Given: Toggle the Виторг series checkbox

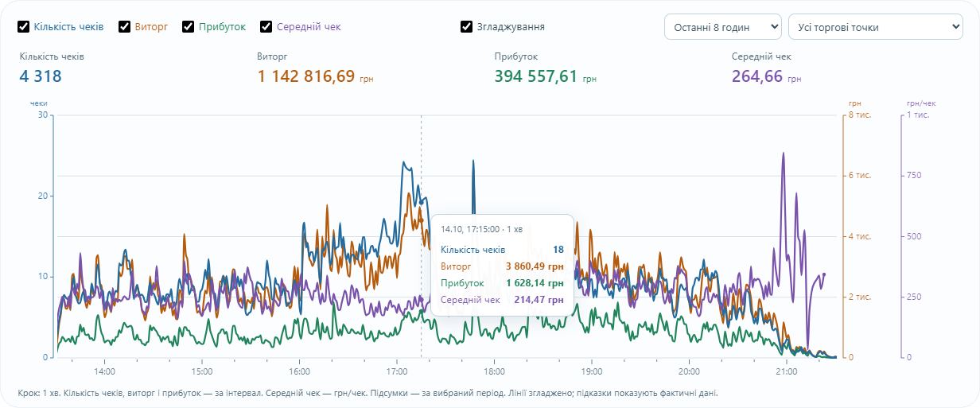Looking at the screenshot, I should [x=125, y=27].
